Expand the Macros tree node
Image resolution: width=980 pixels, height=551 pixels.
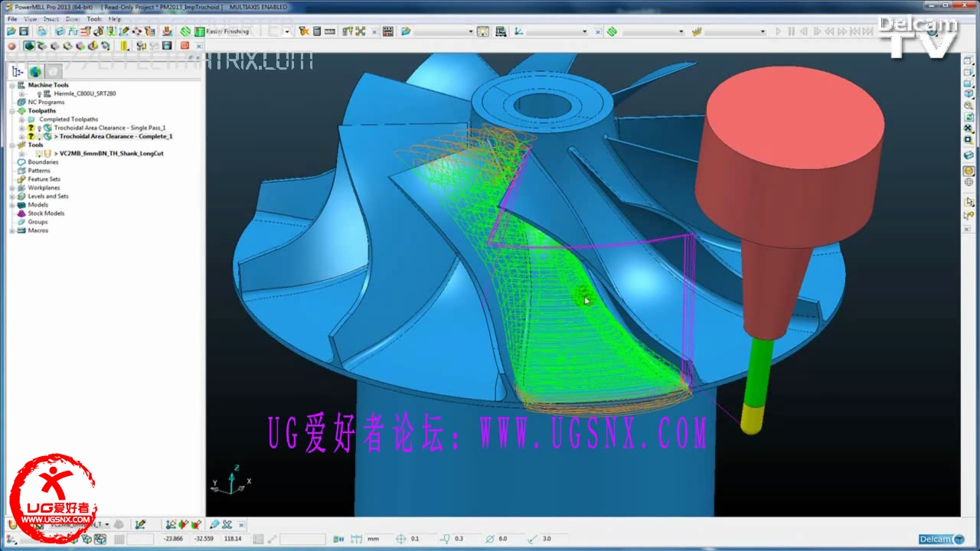click(11, 230)
